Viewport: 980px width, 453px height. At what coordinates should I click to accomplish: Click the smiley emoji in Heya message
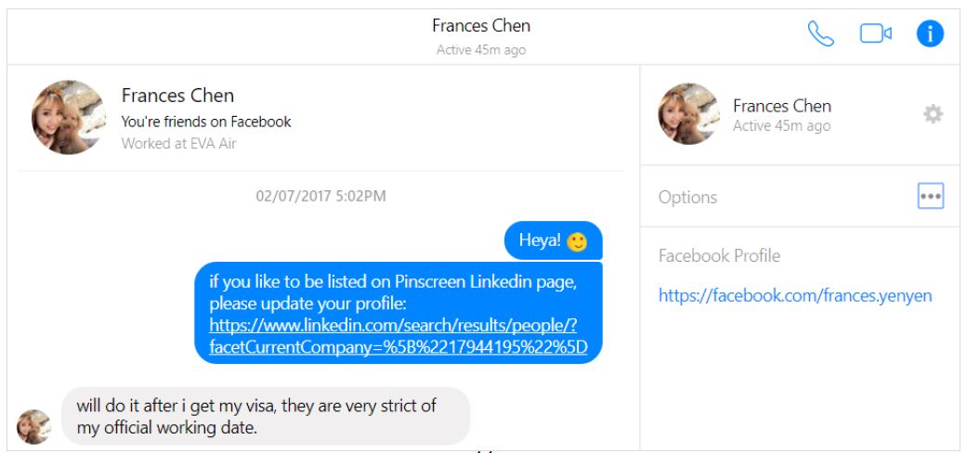point(578,241)
